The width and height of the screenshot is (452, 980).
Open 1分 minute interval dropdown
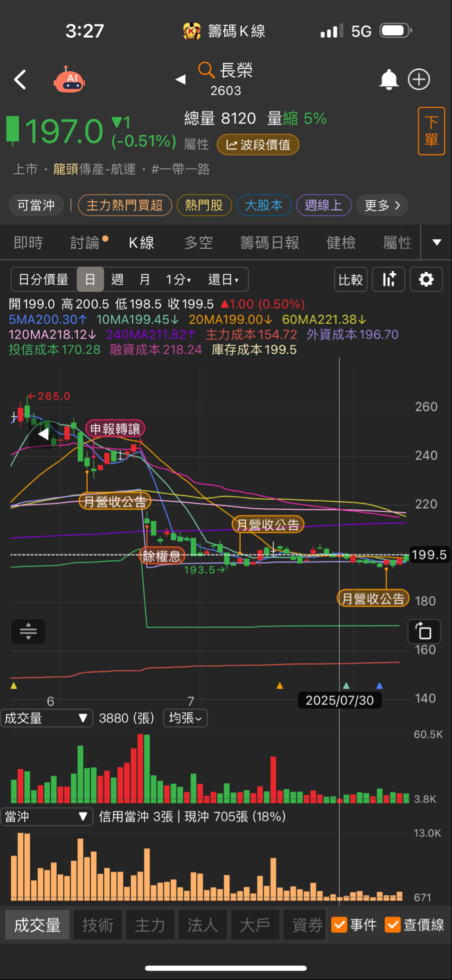tap(179, 280)
